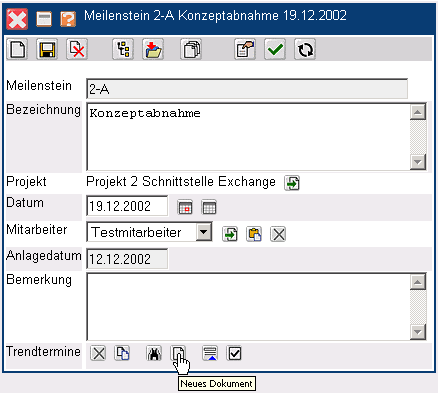Click the green checkmark toolbar icon
This screenshot has height=393, width=438.
pyautogui.click(x=275, y=49)
